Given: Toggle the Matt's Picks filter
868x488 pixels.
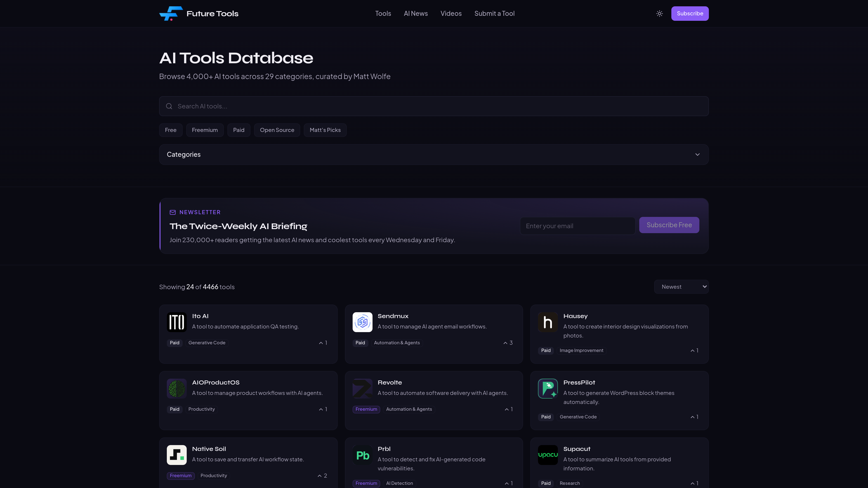Looking at the screenshot, I should 325,130.
